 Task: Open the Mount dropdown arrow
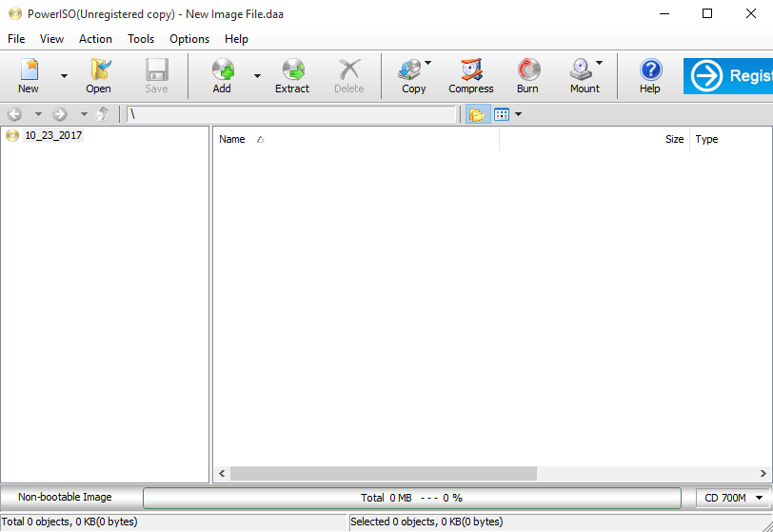599,63
